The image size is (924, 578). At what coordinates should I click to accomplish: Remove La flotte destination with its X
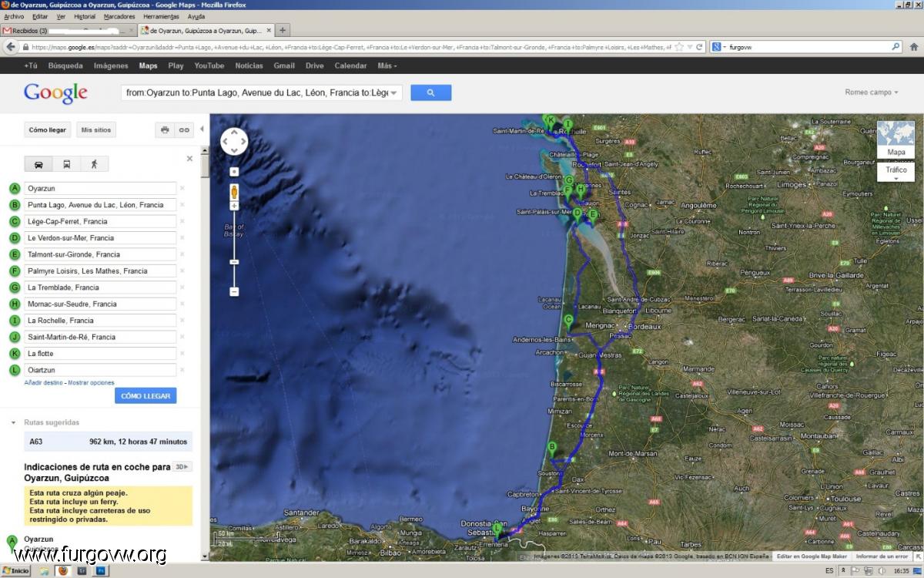182,354
